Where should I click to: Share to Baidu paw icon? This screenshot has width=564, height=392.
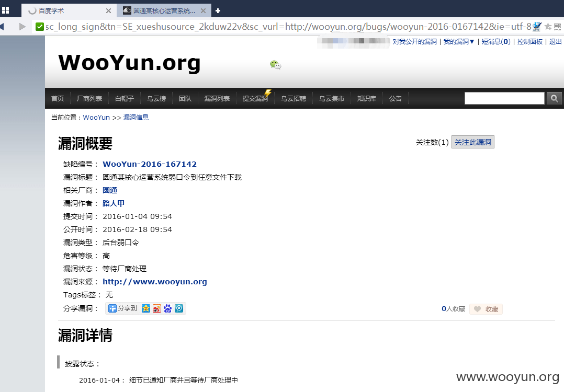[x=167, y=308]
